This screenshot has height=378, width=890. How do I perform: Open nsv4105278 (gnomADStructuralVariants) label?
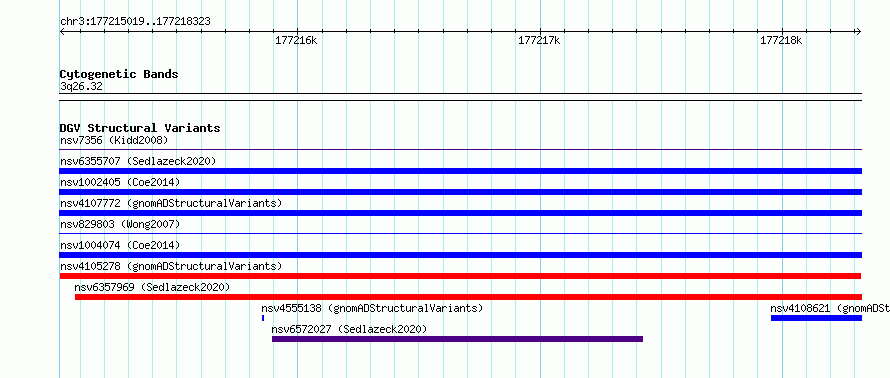[171, 266]
